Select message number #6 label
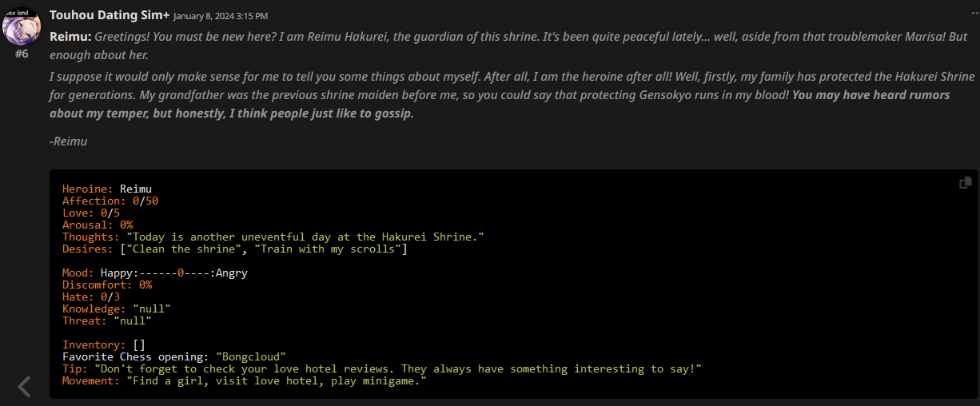Viewport: 980px width, 406px height. coord(22,54)
